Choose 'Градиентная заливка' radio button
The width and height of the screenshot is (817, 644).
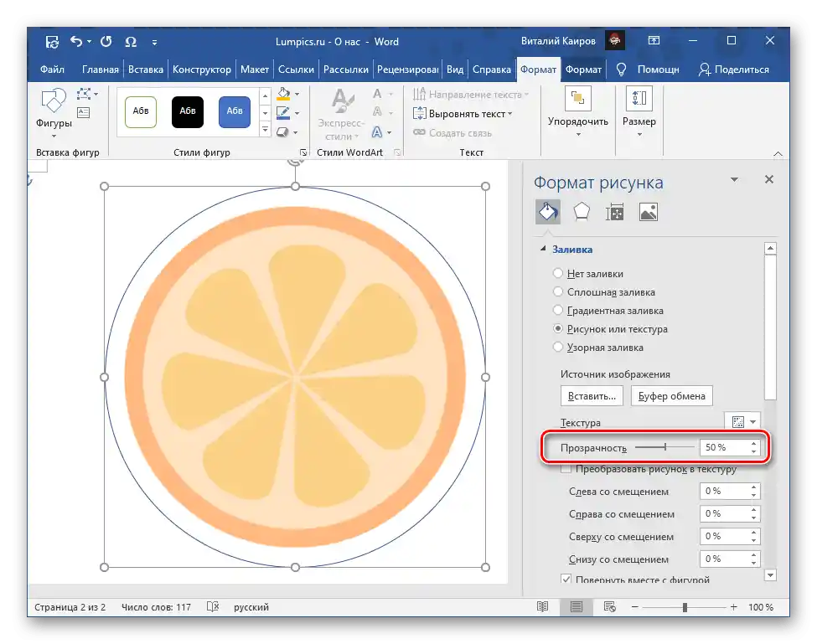coord(558,311)
